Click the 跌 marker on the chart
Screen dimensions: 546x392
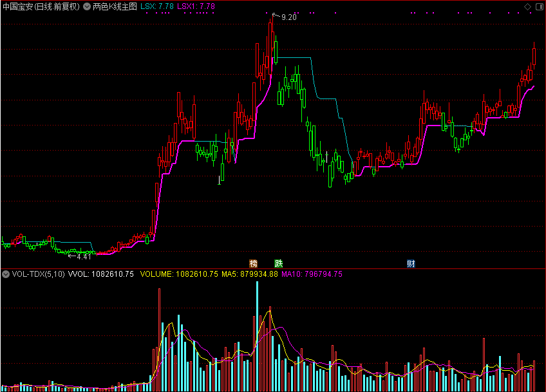coord(279,263)
